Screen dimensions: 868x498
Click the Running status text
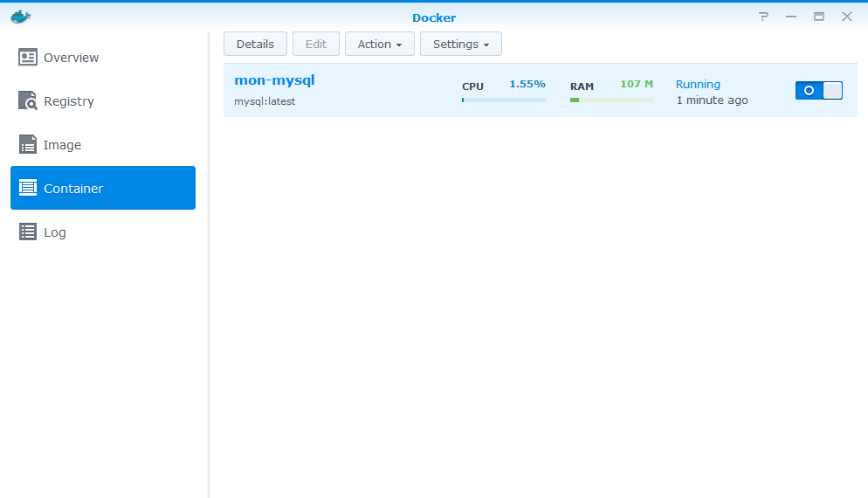click(698, 84)
